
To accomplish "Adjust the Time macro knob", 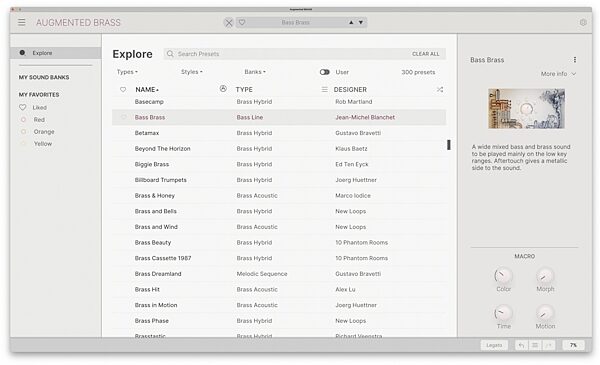I will pyautogui.click(x=503, y=313).
